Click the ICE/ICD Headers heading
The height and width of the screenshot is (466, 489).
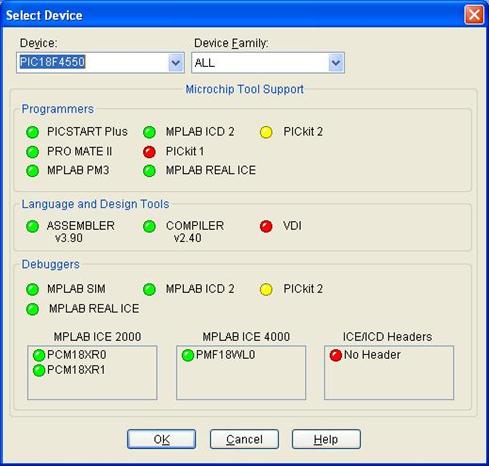[387, 337]
